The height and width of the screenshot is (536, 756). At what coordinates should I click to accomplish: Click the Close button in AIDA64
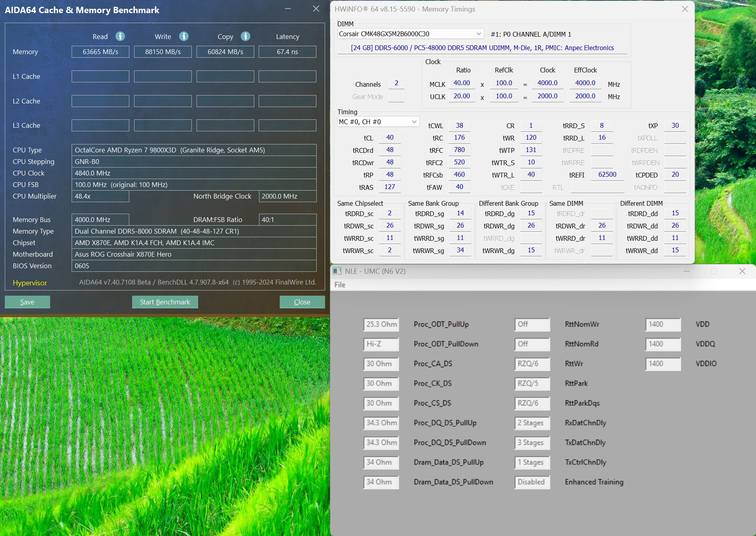302,302
